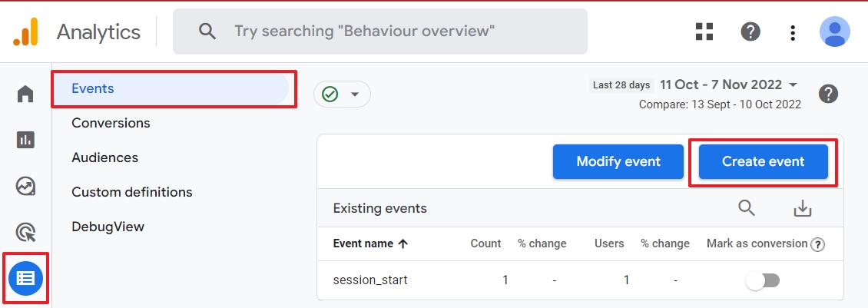Image resolution: width=868 pixels, height=308 pixels.
Task: Search existing events with magnifier icon
Action: pyautogui.click(x=747, y=208)
